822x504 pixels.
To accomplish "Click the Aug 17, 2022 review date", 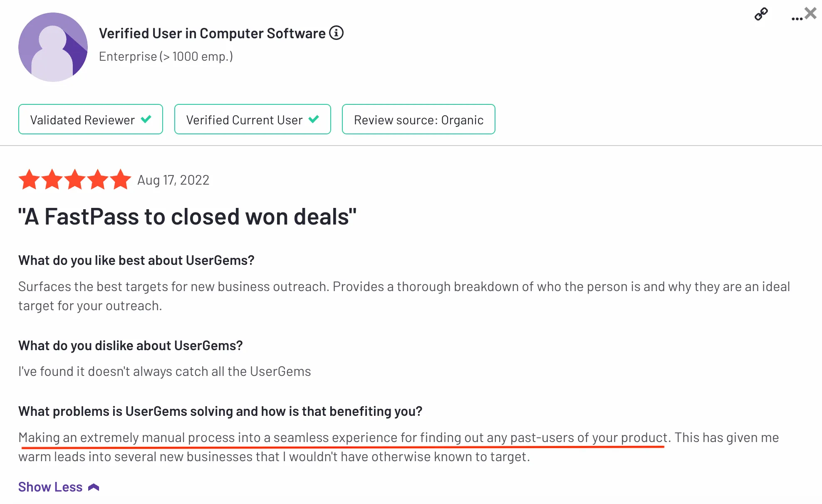I will coord(173,180).
